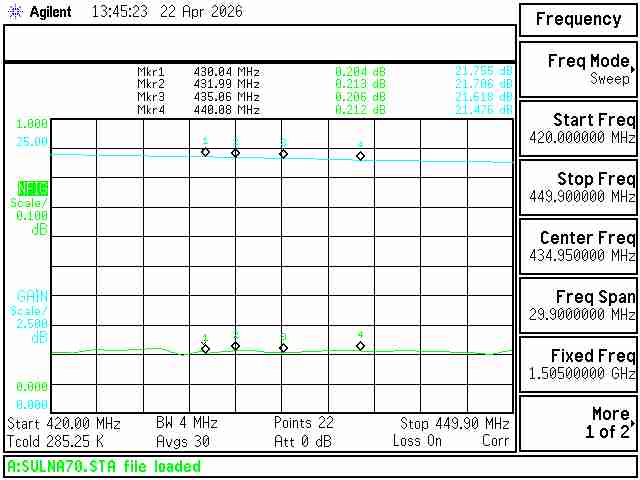Click the SULNA70.STA file loaded status message
Viewport: 640px width, 480px height.
click(x=105, y=466)
